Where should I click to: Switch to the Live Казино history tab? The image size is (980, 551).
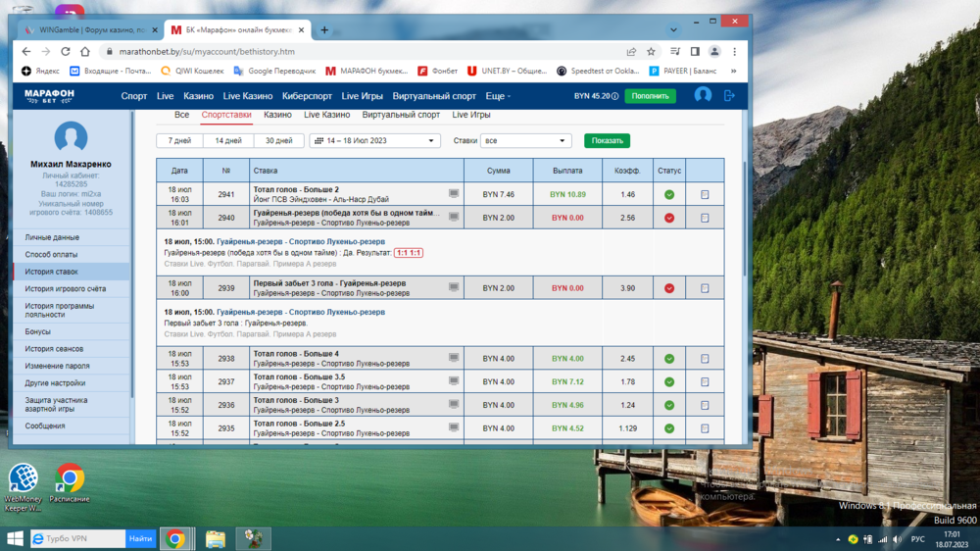click(326, 115)
